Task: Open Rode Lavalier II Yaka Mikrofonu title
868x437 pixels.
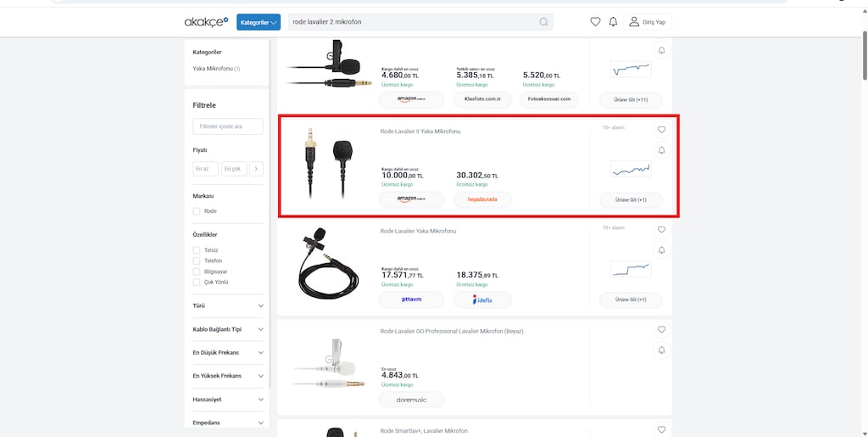Action: click(420, 132)
